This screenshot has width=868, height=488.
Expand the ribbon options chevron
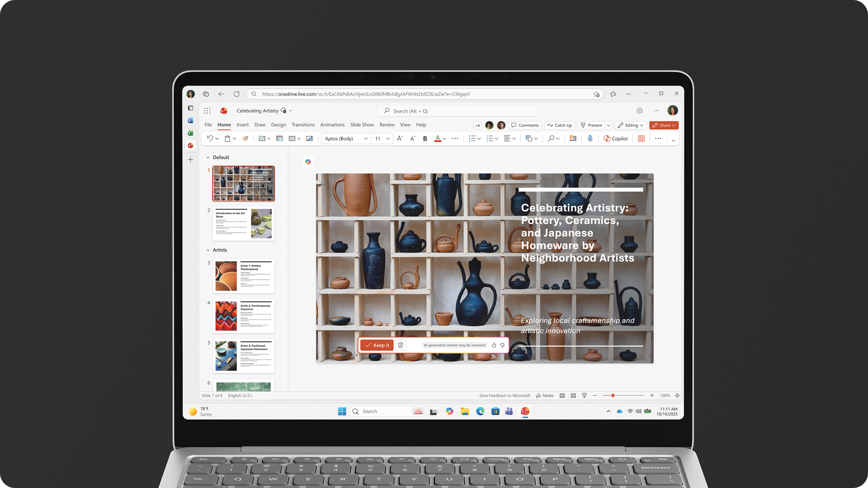[x=674, y=141]
